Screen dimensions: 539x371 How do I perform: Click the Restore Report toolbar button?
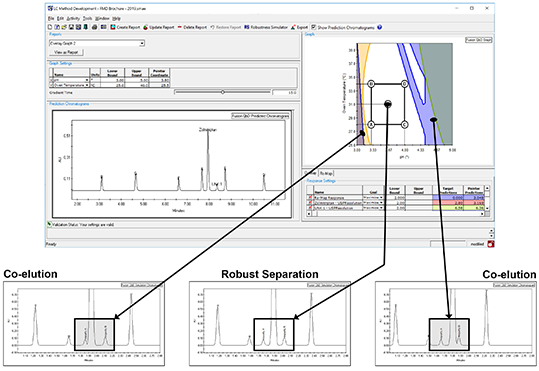tap(226, 27)
